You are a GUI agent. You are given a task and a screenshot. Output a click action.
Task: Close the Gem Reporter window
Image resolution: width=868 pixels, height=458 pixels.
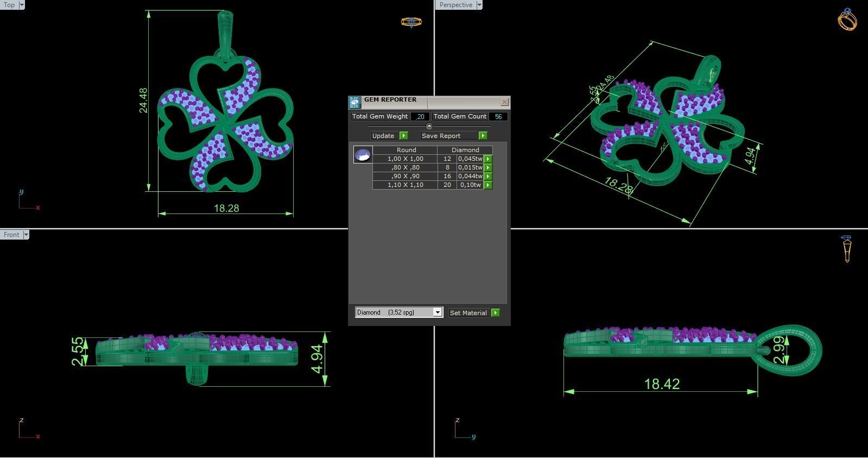coord(504,102)
